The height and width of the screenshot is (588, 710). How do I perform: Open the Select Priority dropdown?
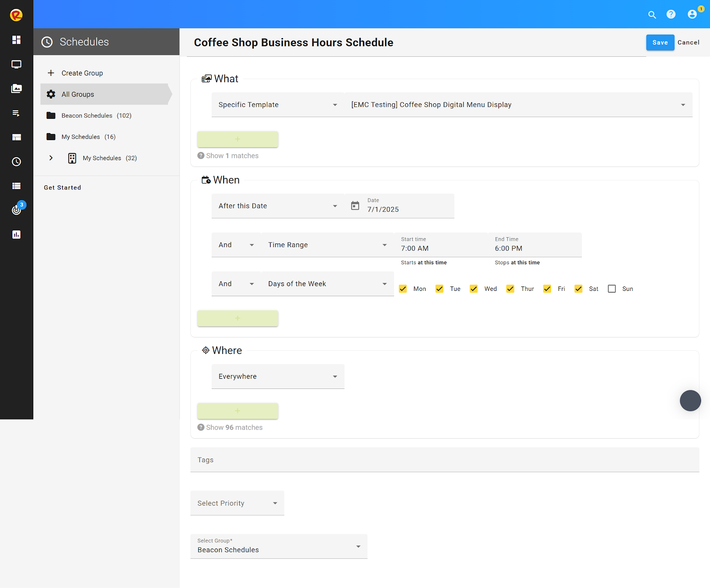(x=237, y=503)
